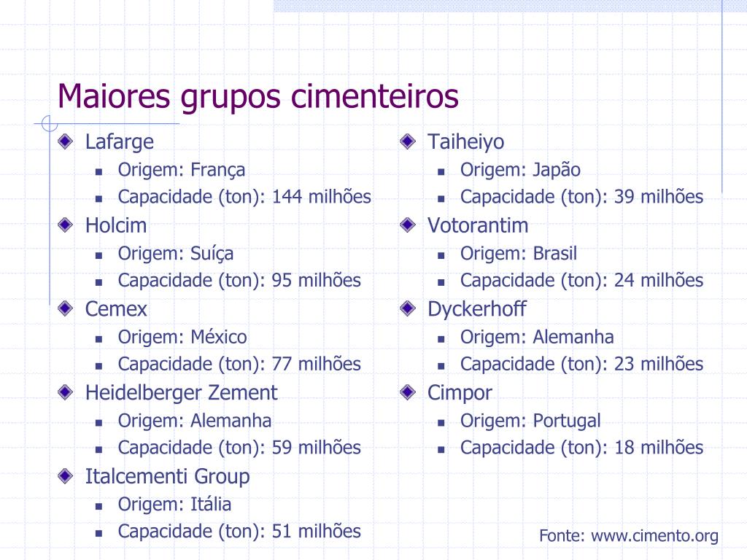The image size is (747, 560).
Task: Click 'Origem: México' line
Action: tap(182, 337)
